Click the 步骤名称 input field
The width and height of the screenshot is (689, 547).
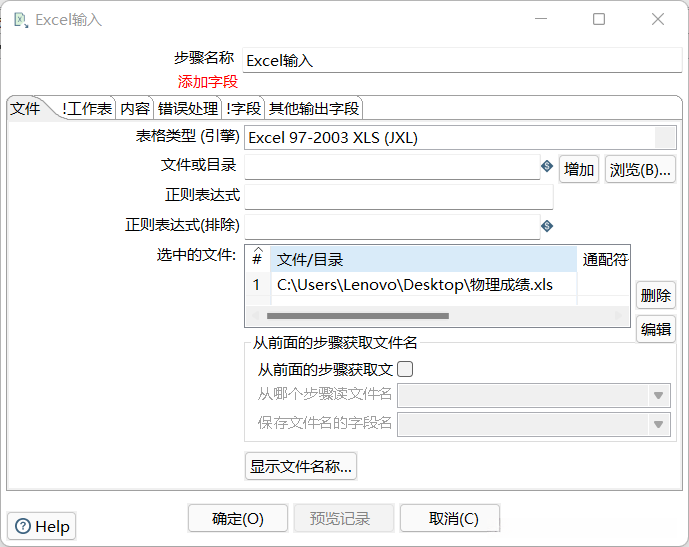[x=462, y=60]
